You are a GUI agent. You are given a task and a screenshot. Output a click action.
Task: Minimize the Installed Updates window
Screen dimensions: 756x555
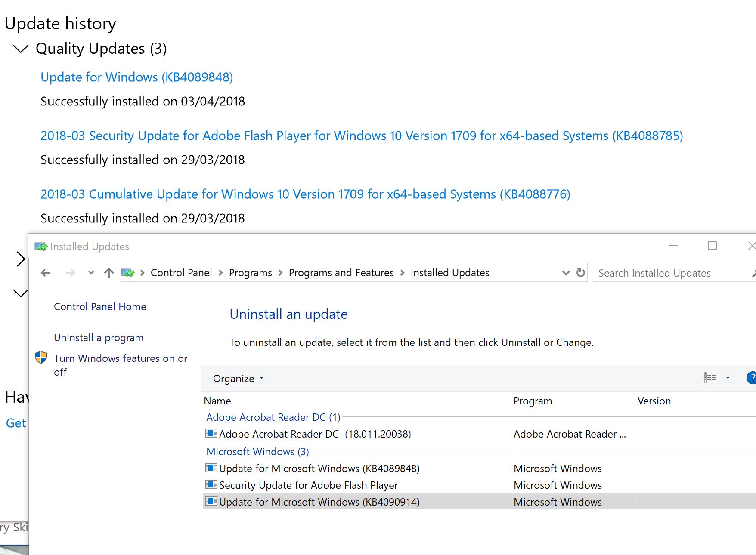point(673,246)
